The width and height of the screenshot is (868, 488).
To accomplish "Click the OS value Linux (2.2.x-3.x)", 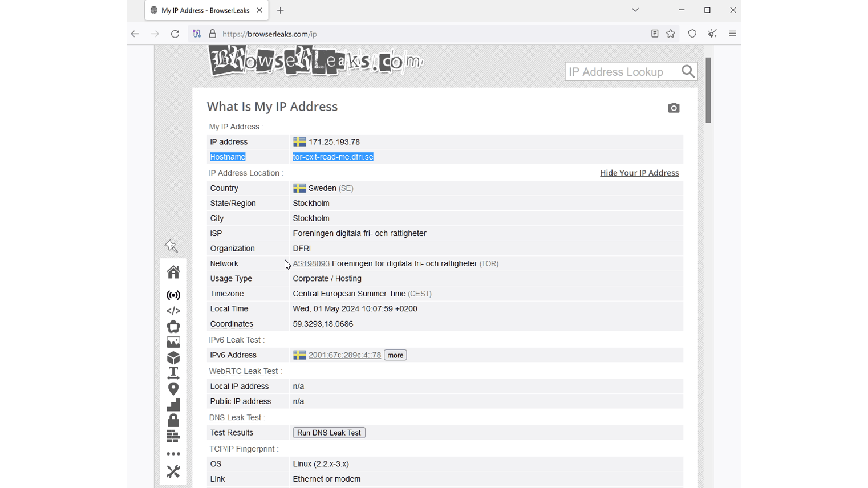I will pyautogui.click(x=321, y=464).
